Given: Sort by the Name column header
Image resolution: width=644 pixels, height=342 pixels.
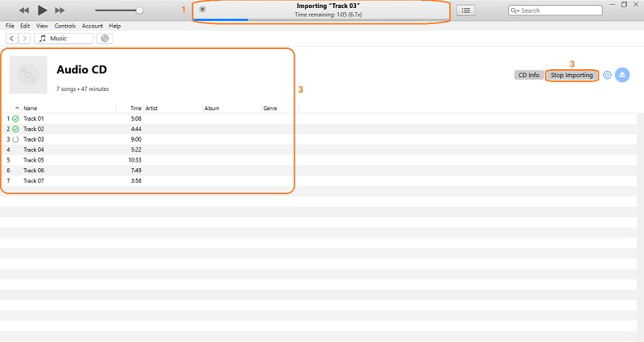Looking at the screenshot, I should coord(31,109).
